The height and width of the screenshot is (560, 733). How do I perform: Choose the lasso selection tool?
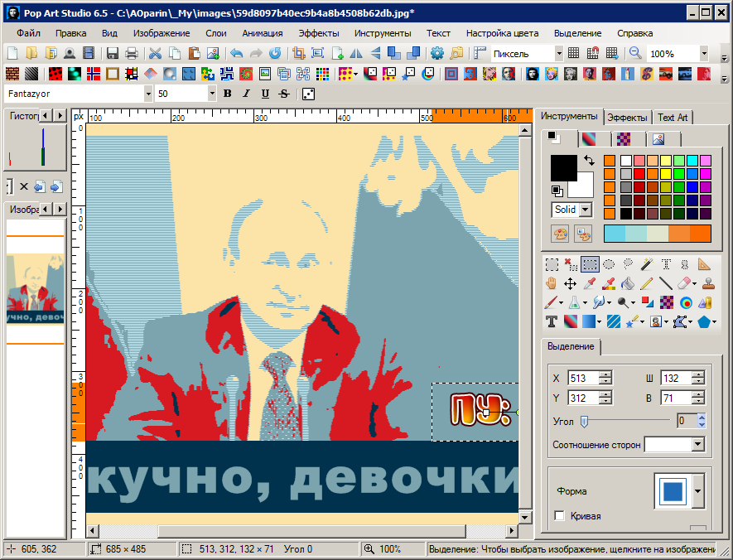(x=628, y=264)
